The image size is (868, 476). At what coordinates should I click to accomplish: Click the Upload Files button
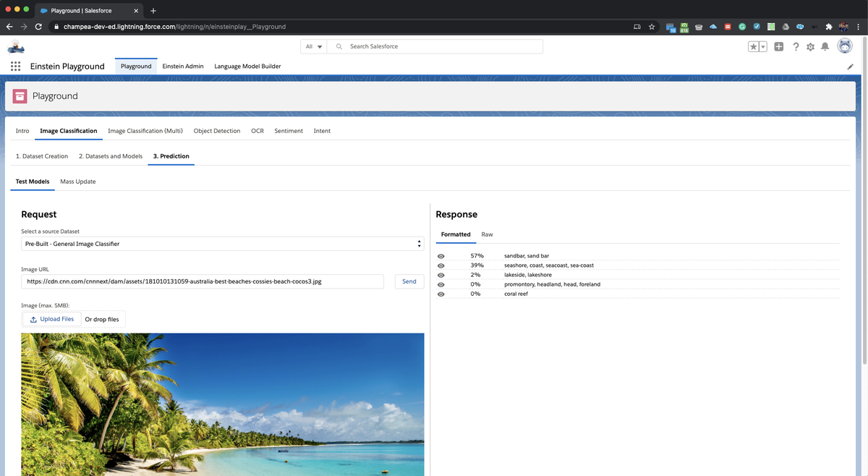pyautogui.click(x=51, y=319)
